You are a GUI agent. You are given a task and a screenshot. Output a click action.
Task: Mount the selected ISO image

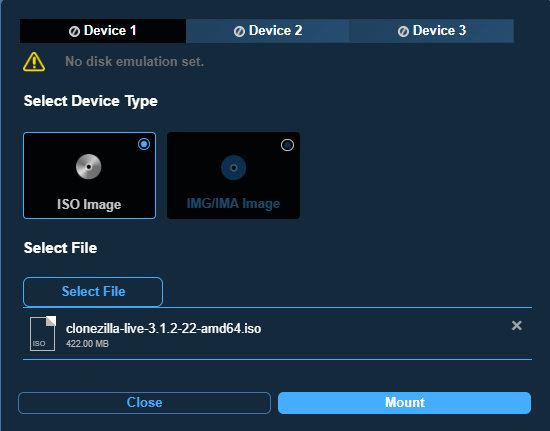pos(404,403)
